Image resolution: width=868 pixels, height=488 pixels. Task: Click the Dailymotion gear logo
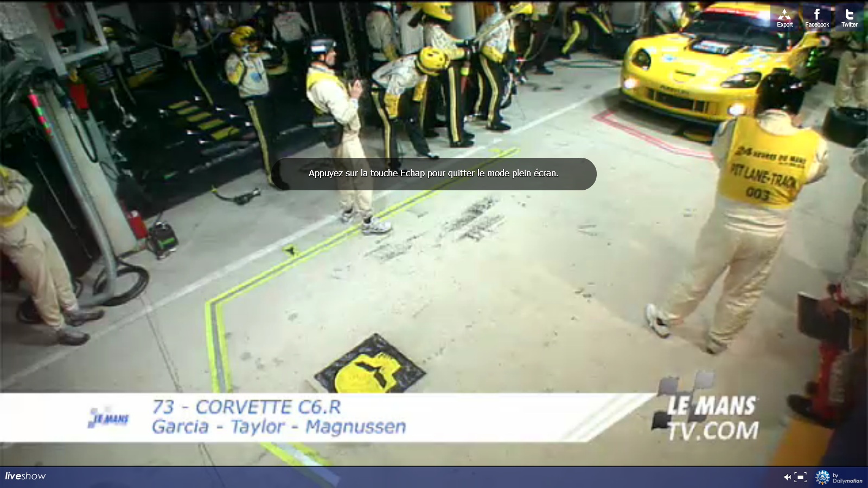822,477
